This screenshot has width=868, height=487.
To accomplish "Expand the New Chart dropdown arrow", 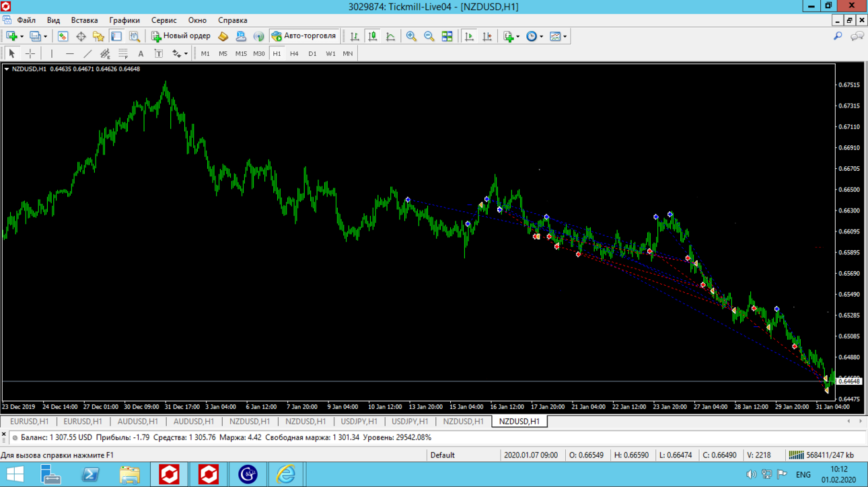I will [22, 36].
